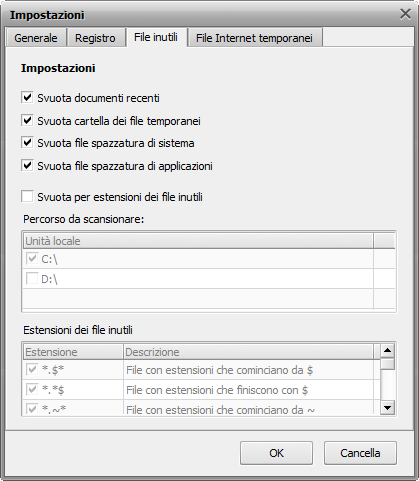419x481 pixels.
Task: Click the extensions list scroll down arrow
Action: coord(387,407)
